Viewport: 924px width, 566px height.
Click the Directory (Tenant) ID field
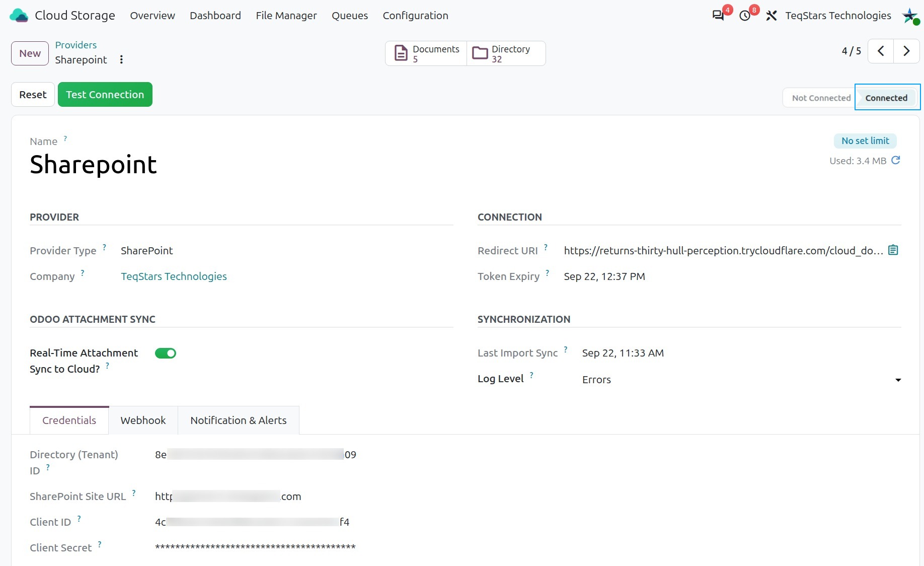256,455
